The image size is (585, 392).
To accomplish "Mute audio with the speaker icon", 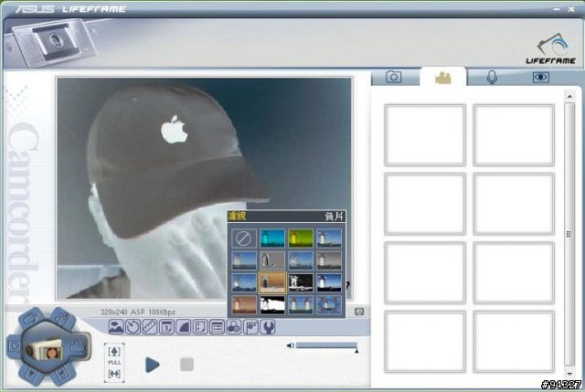I will pos(291,345).
